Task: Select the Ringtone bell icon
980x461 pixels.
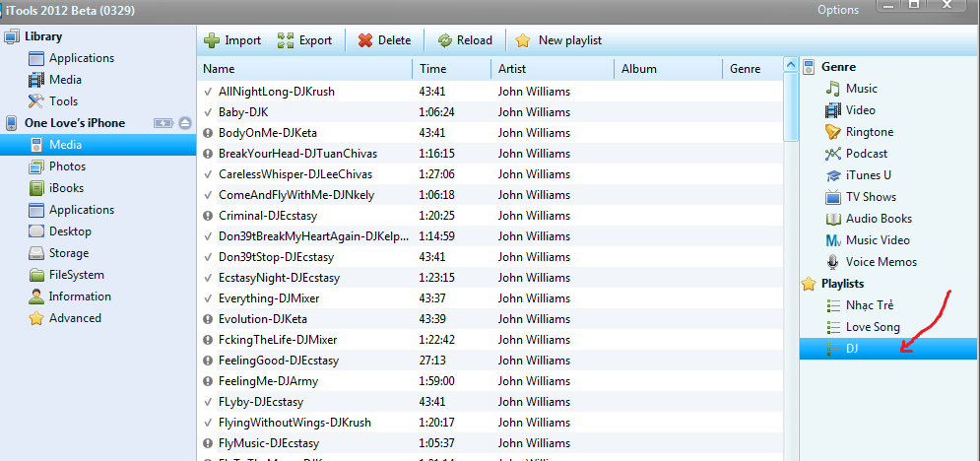Action: 832,132
